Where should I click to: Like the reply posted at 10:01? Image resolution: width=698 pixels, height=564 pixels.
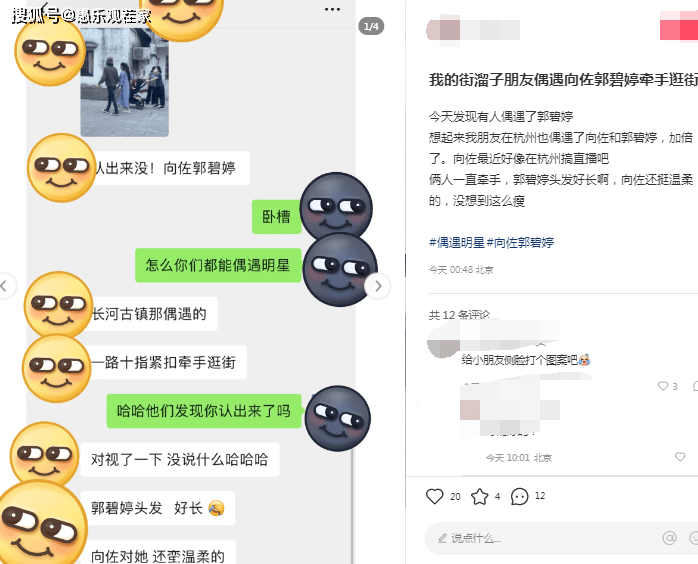point(680,457)
